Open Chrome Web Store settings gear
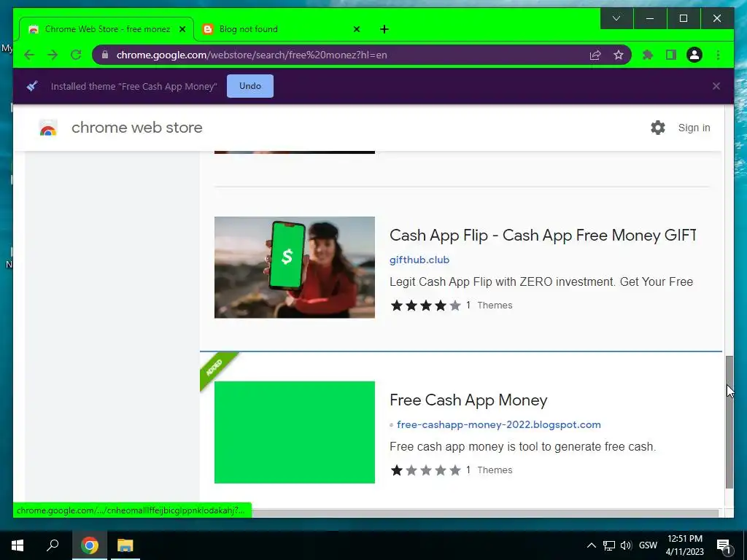The width and height of the screenshot is (747, 560). point(658,128)
